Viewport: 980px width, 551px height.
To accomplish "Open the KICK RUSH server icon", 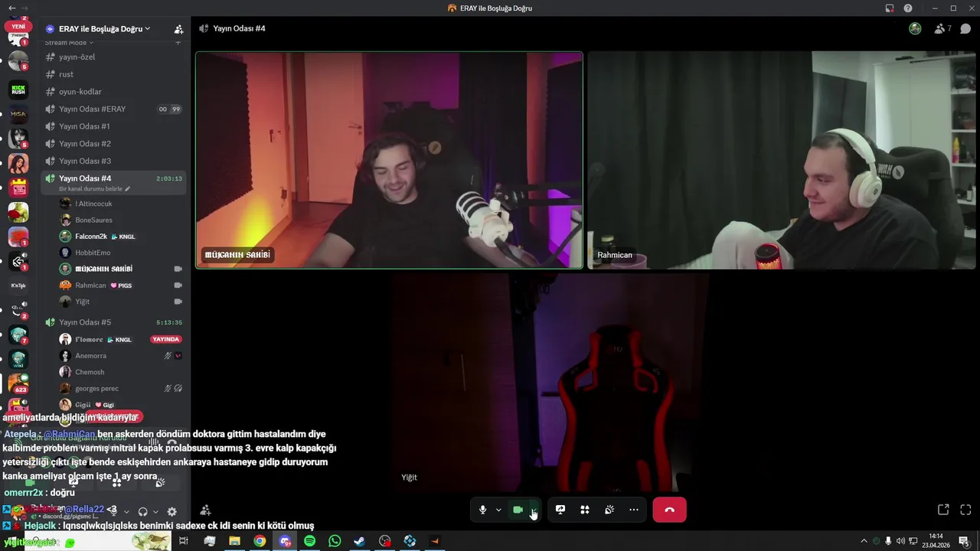I will [18, 90].
